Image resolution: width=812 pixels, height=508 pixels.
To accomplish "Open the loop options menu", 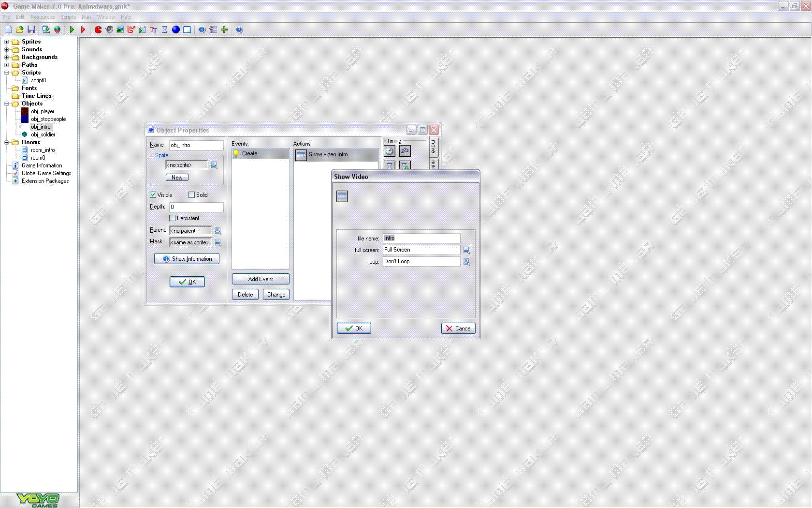I will (x=466, y=262).
